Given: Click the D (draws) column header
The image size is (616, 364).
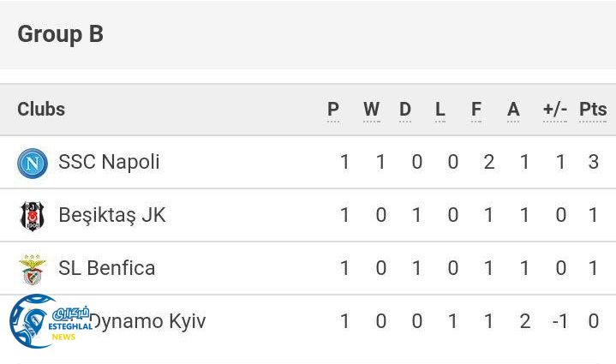Looking at the screenshot, I should click(x=405, y=110).
